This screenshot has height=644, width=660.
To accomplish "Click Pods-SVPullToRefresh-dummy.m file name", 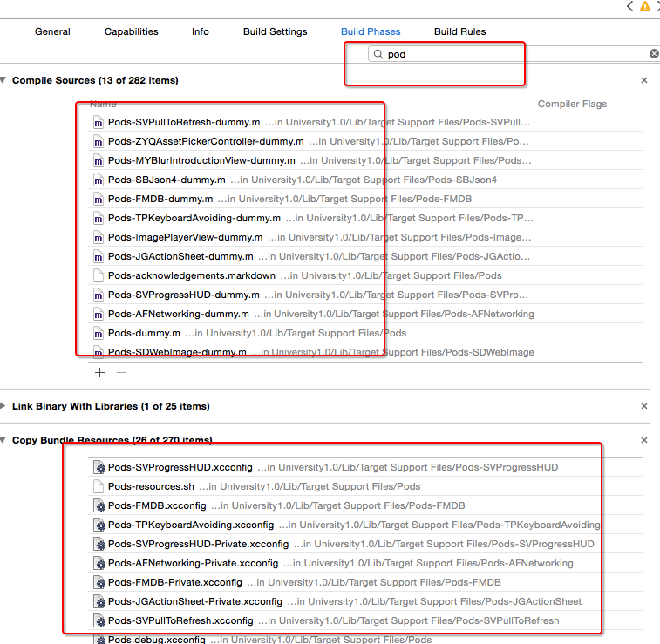I will coord(184,122).
